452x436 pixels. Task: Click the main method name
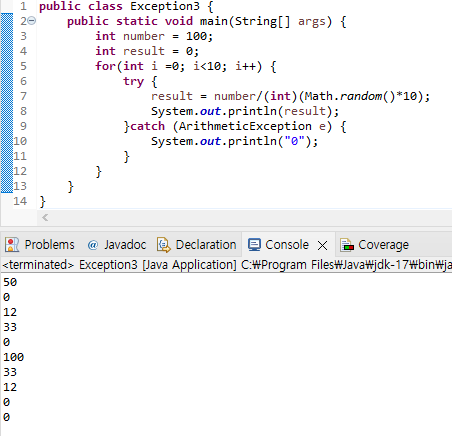tap(214, 21)
